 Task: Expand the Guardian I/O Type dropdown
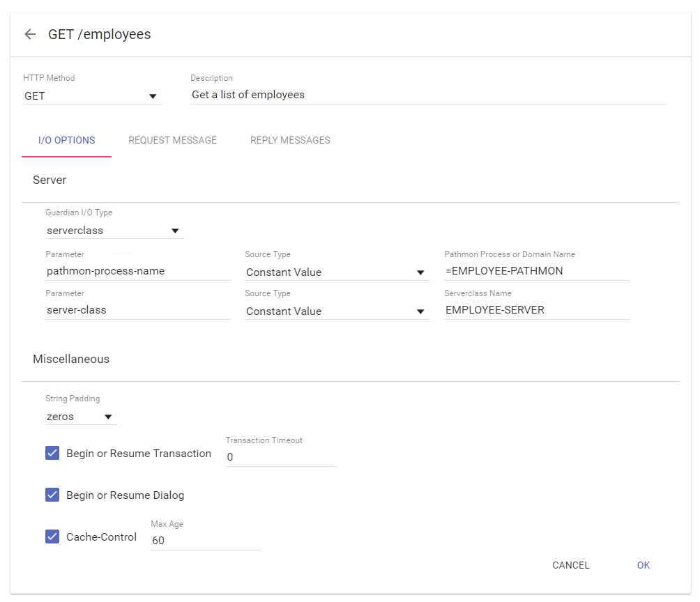point(114,231)
